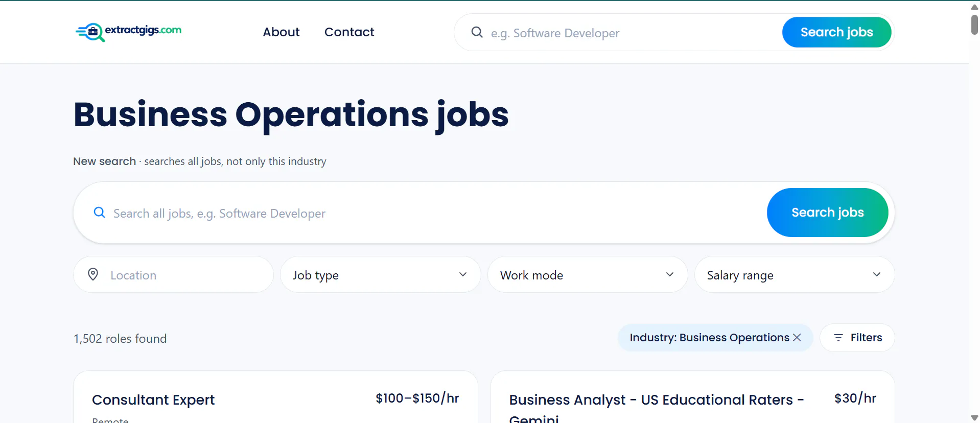Click the large Search jobs button
The height and width of the screenshot is (423, 980).
tap(827, 213)
